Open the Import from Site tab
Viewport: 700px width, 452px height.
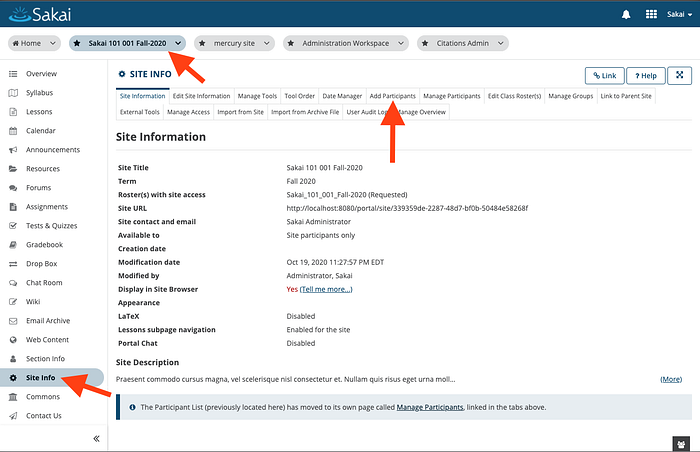point(241,112)
